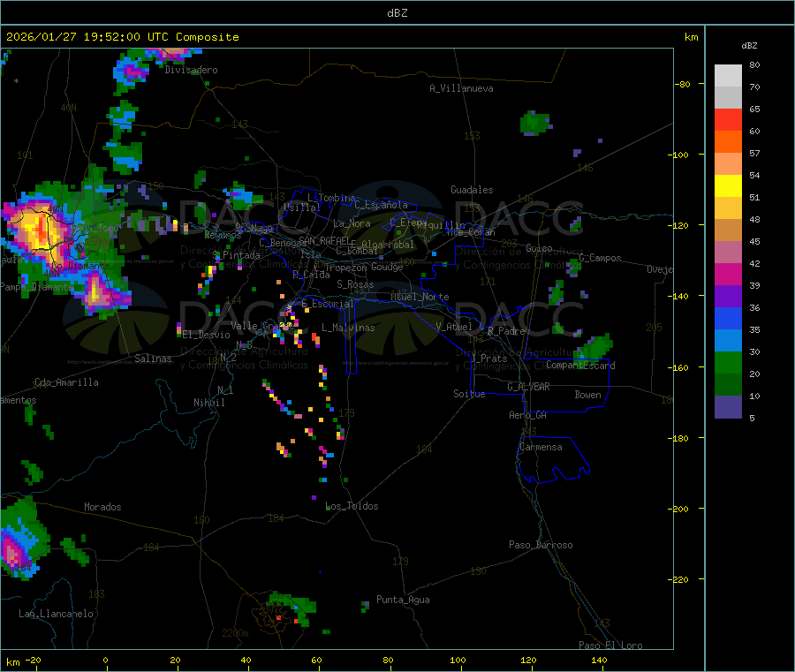
Task: Click the Paso_Barroso label
Action: point(541,545)
